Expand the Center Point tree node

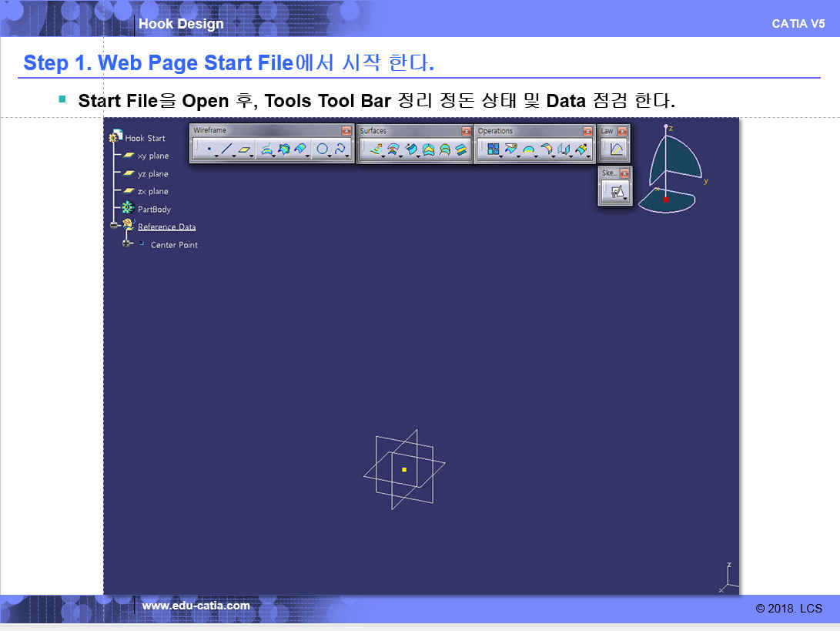(127, 244)
